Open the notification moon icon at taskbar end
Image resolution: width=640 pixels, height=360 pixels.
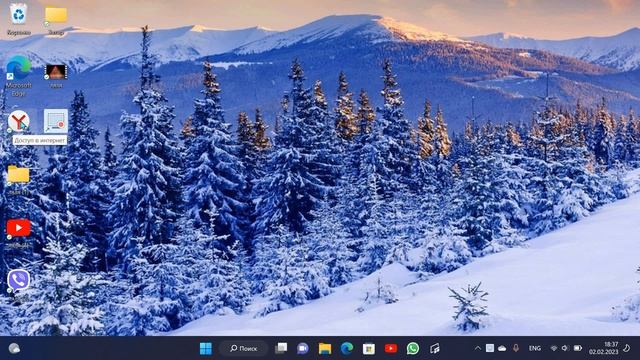[x=627, y=348]
